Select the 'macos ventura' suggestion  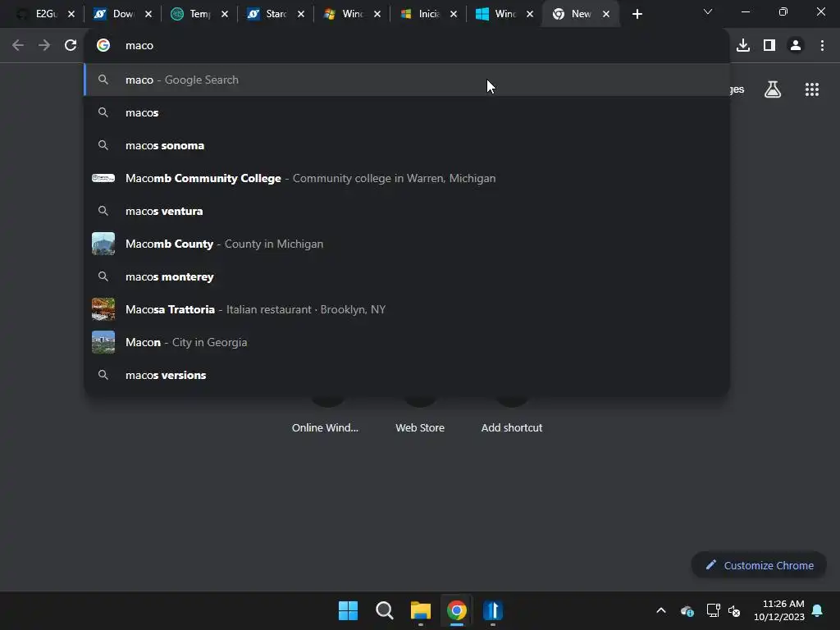[407, 211]
